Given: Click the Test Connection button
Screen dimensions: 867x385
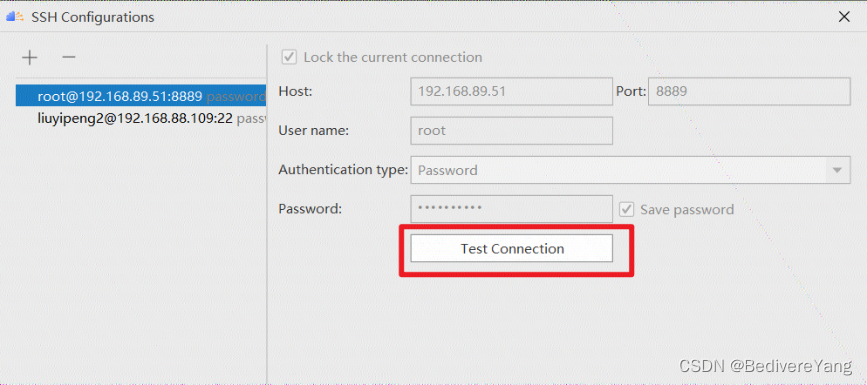Looking at the screenshot, I should point(511,248).
